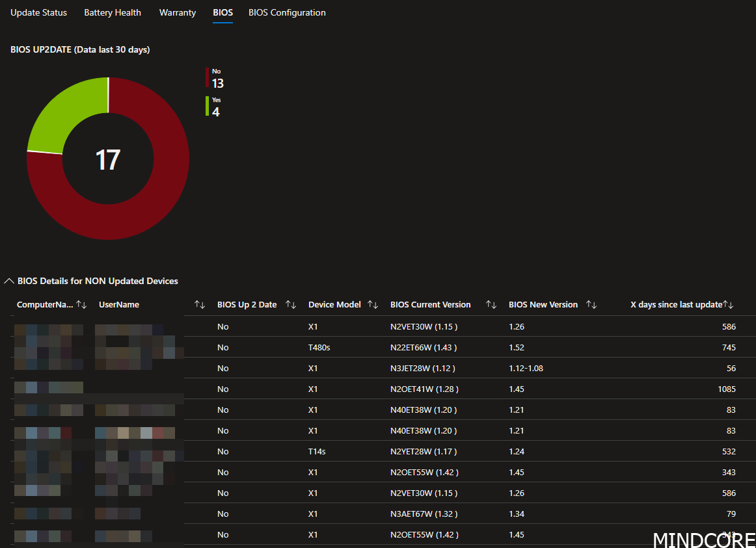
Task: Click BIOS version N3AET67W (1.32 )
Action: 424,514
